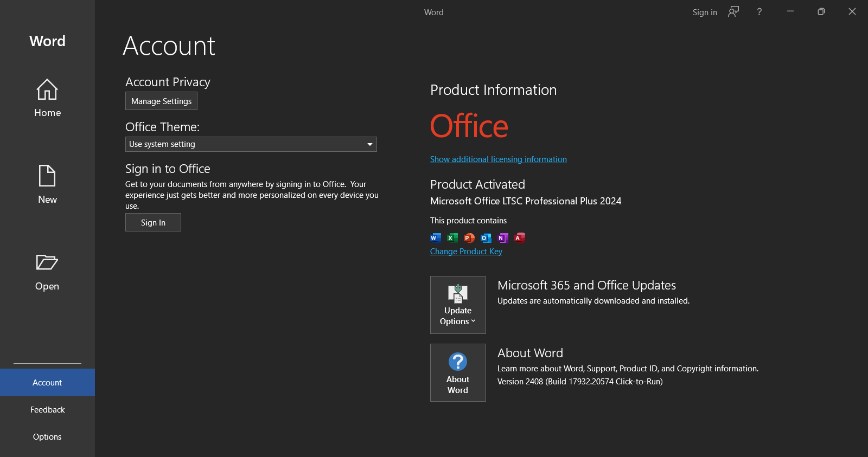
Task: Go to Feedback in the sidebar
Action: [x=47, y=410]
